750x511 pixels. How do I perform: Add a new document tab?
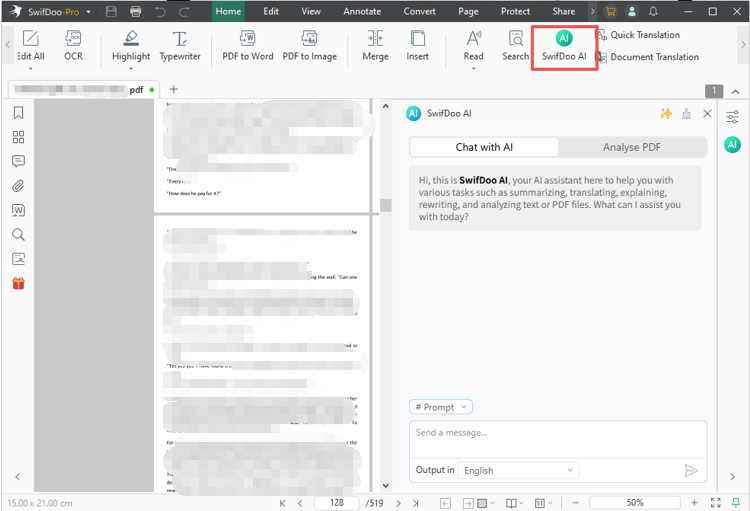pos(174,89)
